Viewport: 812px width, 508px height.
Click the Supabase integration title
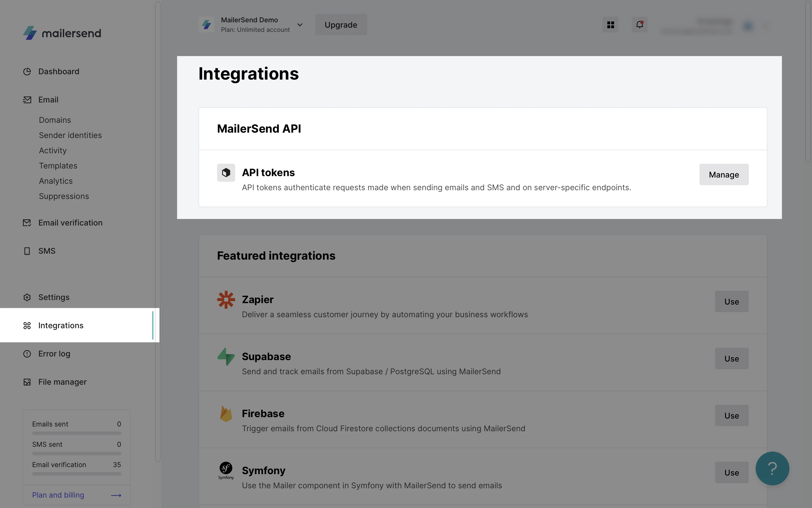point(266,356)
